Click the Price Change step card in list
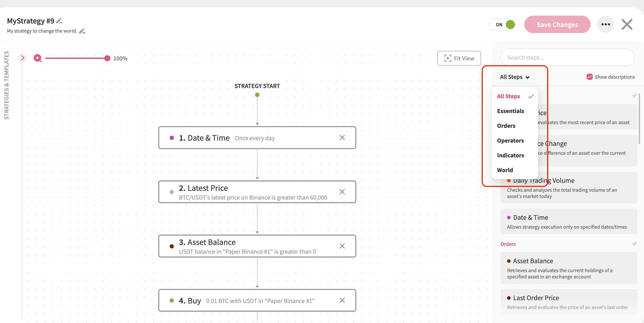The width and height of the screenshot is (644, 323). click(569, 151)
